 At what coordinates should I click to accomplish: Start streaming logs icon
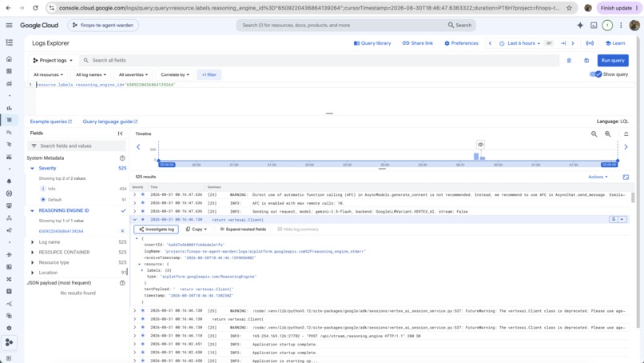590,43
